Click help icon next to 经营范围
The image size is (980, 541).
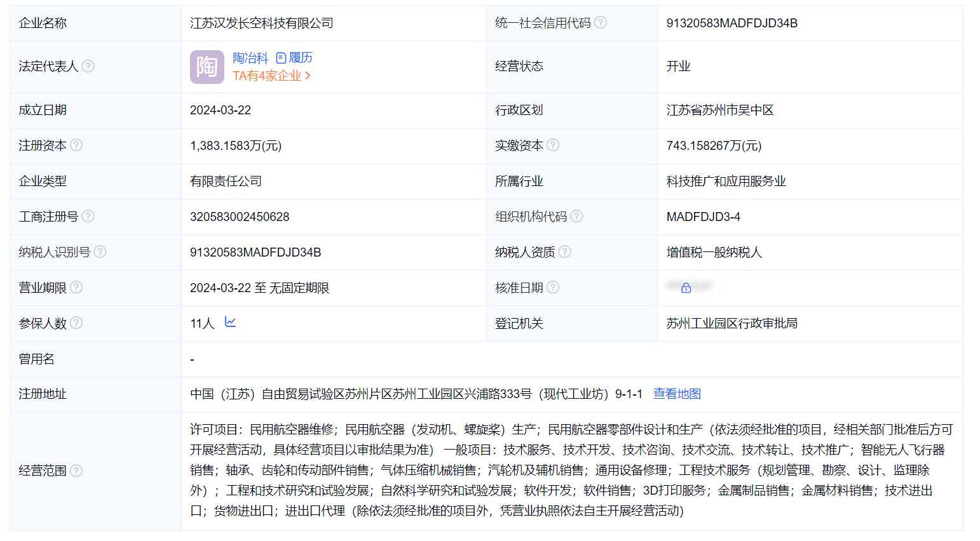point(76,471)
